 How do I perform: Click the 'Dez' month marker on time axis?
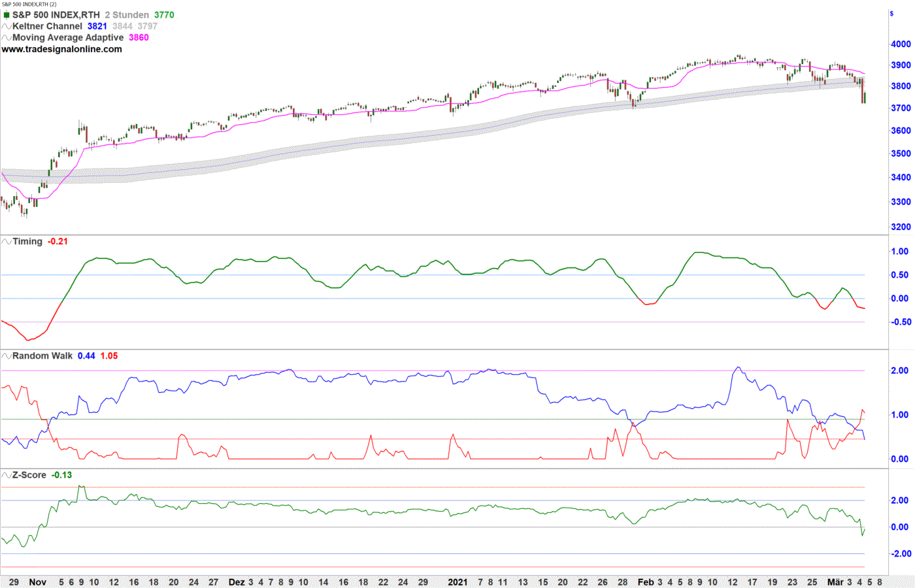[x=237, y=582]
